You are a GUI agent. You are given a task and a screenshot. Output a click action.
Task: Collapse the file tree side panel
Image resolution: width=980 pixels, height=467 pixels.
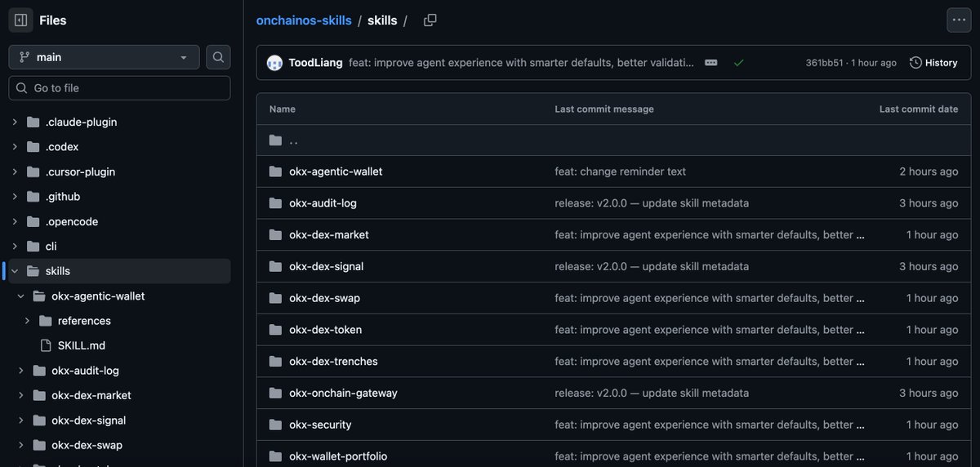(21, 20)
